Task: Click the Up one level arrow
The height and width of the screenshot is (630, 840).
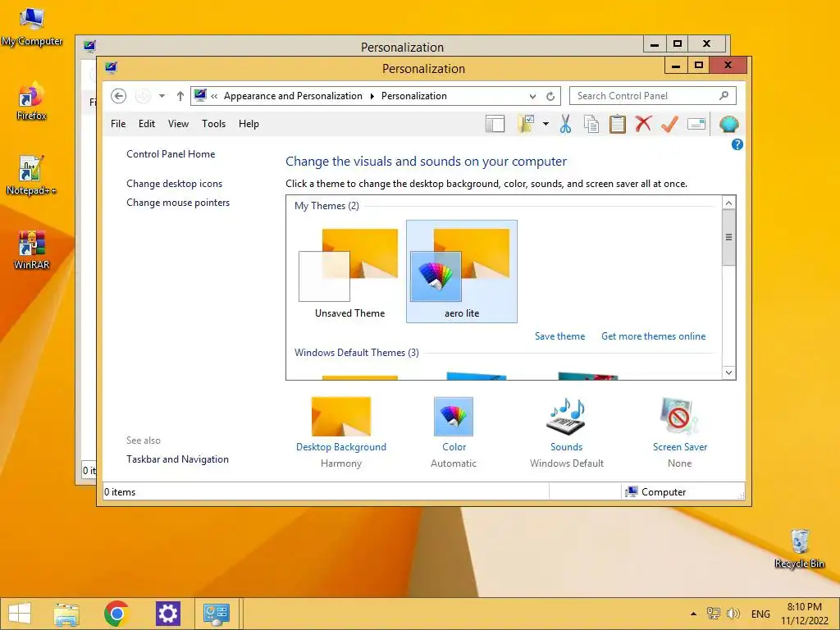Action: 180,96
